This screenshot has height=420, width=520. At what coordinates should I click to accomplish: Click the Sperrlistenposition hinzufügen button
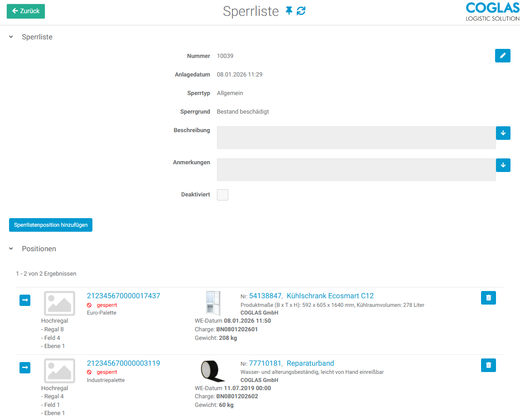50,224
